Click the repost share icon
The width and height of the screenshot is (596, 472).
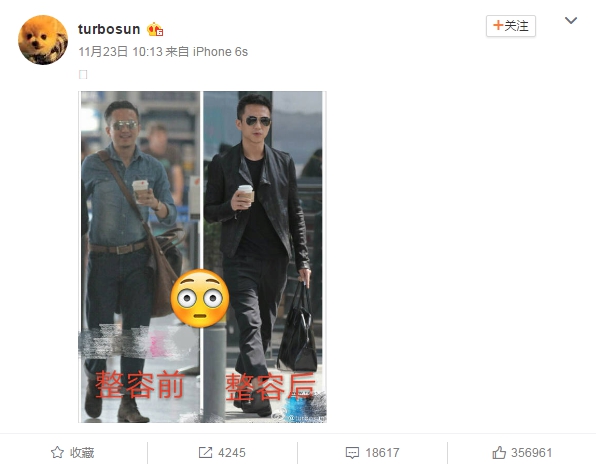pos(205,452)
